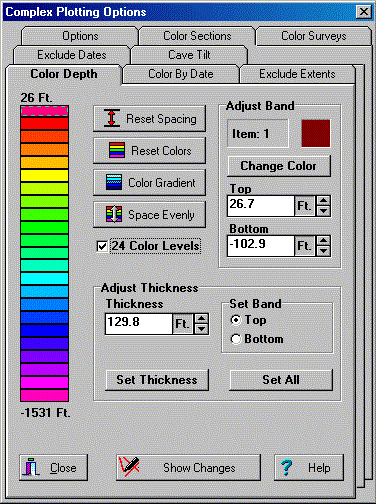
Task: Decrease Thickness with the down arrow
Action: pos(201,329)
